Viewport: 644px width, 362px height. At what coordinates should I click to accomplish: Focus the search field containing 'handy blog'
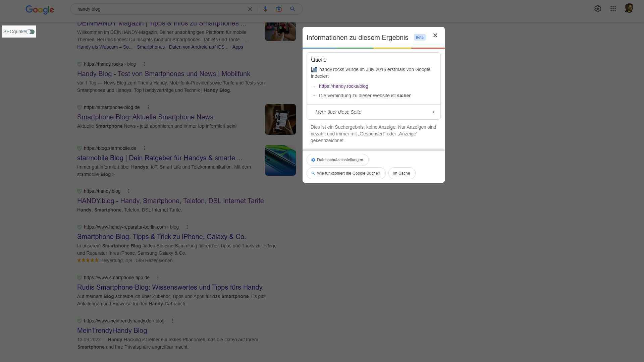(161, 9)
